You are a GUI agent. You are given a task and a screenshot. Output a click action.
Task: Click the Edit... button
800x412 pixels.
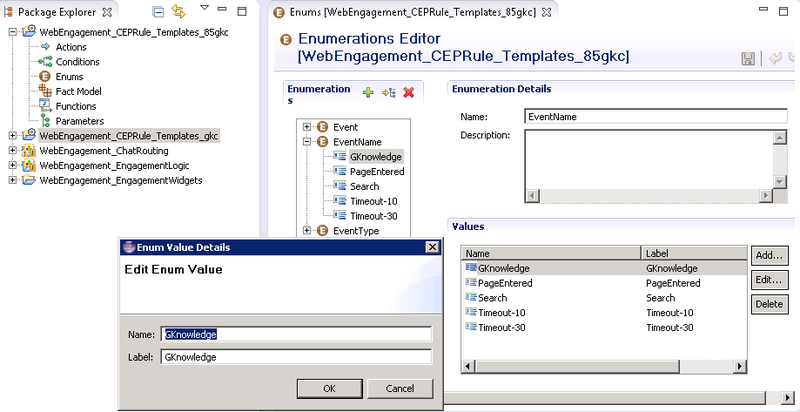tap(769, 280)
